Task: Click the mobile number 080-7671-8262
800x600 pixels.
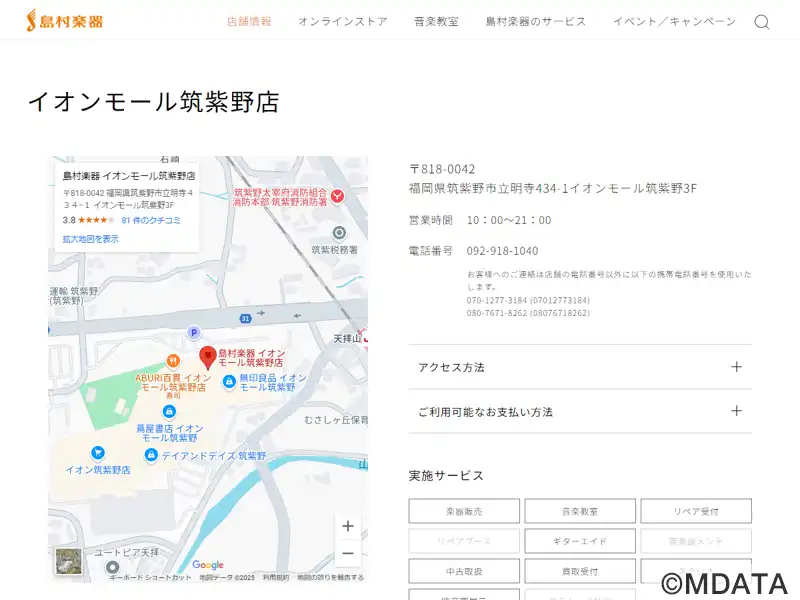Action: click(x=528, y=313)
